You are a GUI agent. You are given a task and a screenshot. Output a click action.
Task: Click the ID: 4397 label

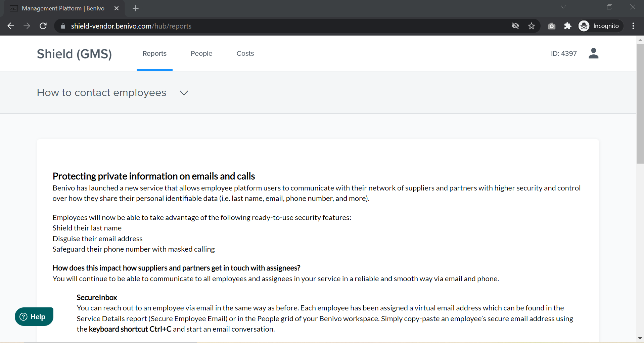tap(564, 53)
